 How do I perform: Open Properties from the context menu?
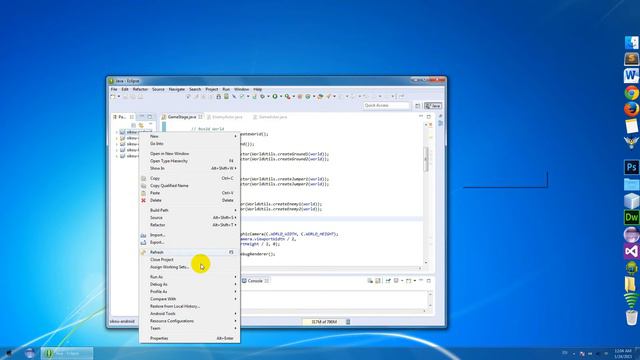(x=189, y=338)
